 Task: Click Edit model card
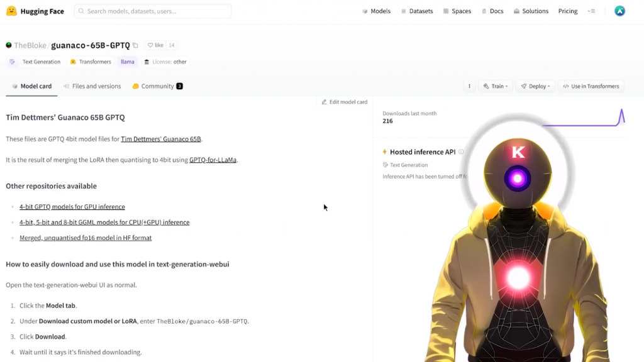pyautogui.click(x=344, y=102)
